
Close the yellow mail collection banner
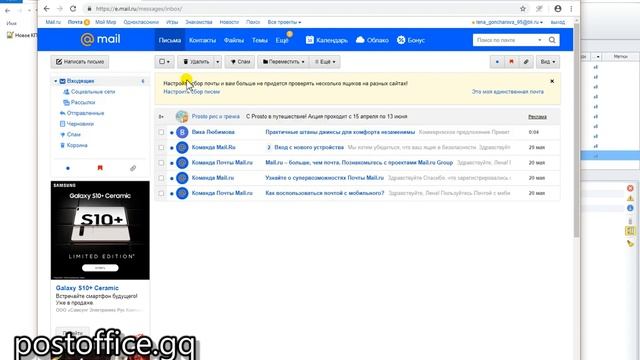(x=552, y=81)
